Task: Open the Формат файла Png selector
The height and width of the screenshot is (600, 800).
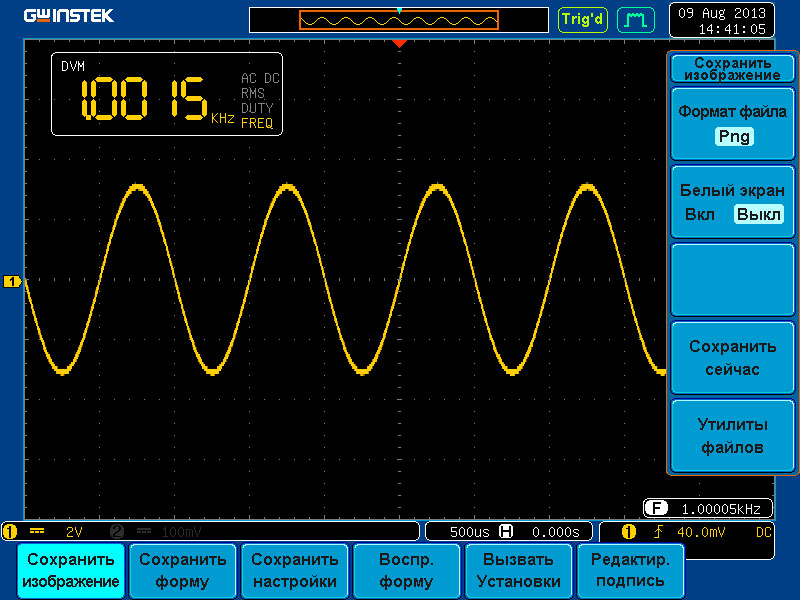Action: pyautogui.click(x=733, y=137)
